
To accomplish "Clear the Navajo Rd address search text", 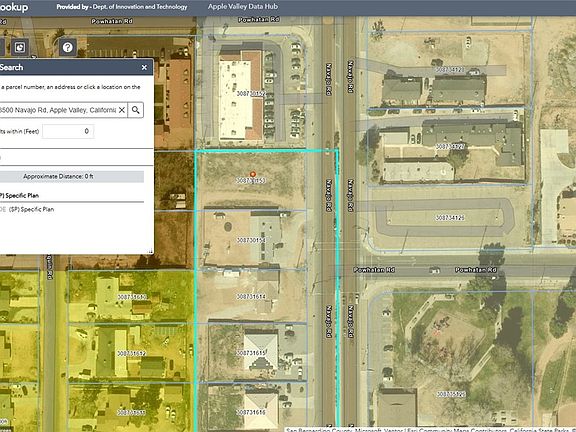I will [x=122, y=110].
